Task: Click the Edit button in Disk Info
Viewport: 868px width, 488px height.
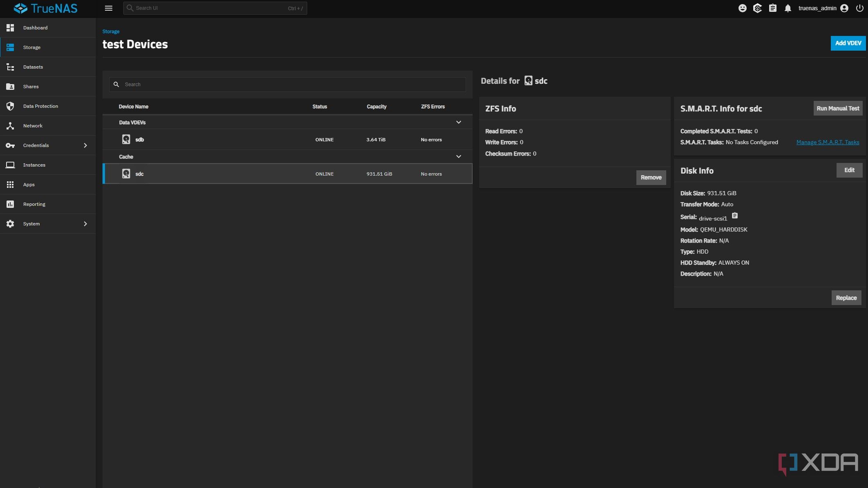Action: coord(849,170)
